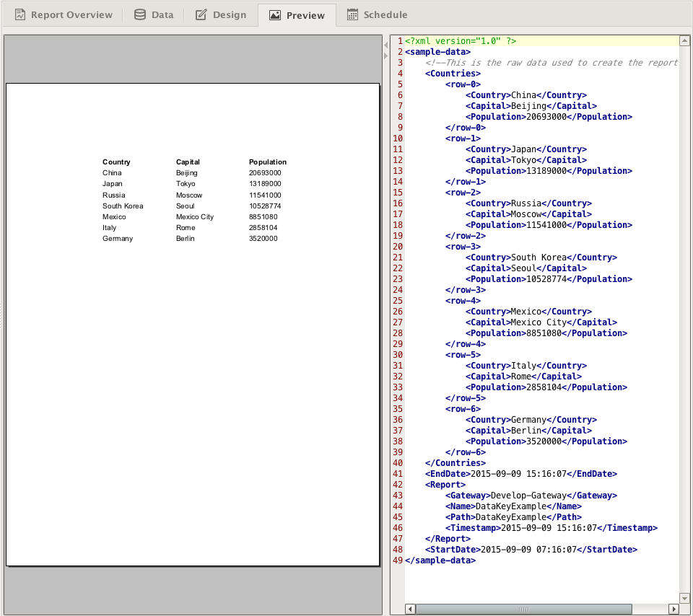Collapse the preview pane with the left divider arrow
This screenshot has width=693, height=616.
[385, 45]
